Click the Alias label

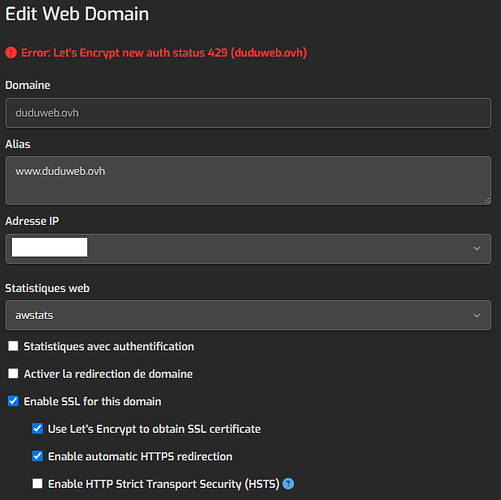pos(18,144)
